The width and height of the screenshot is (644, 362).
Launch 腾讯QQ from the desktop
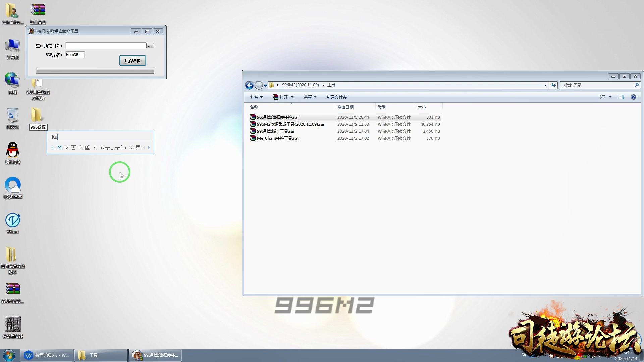click(x=12, y=153)
